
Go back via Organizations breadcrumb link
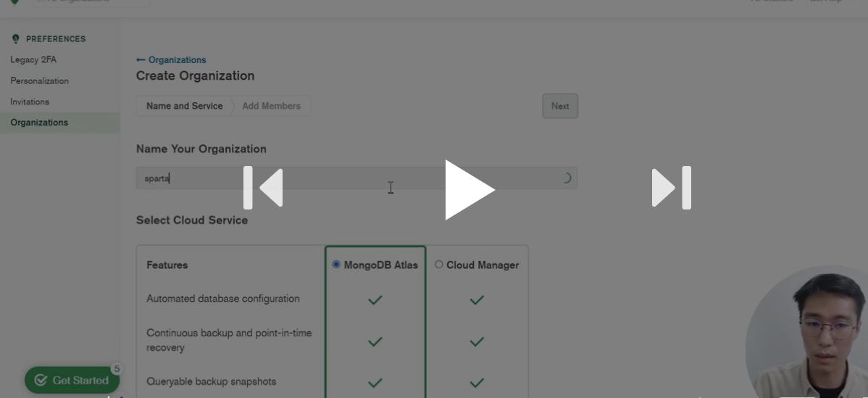(177, 59)
